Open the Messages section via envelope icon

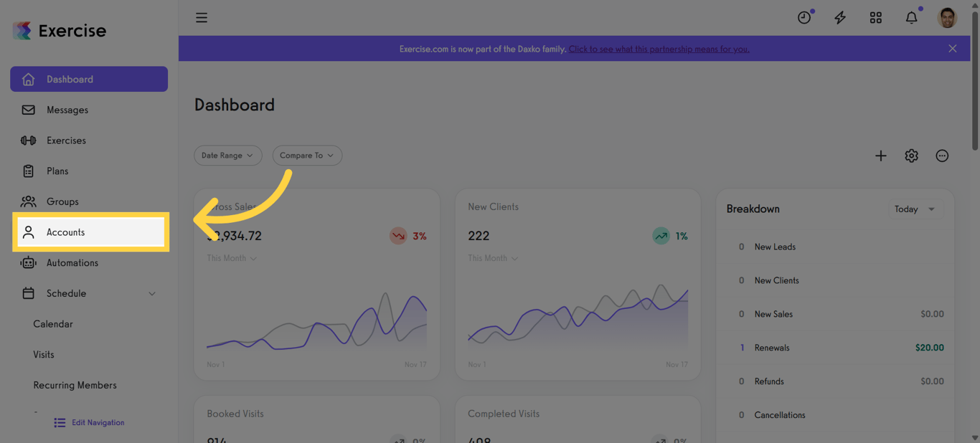28,110
